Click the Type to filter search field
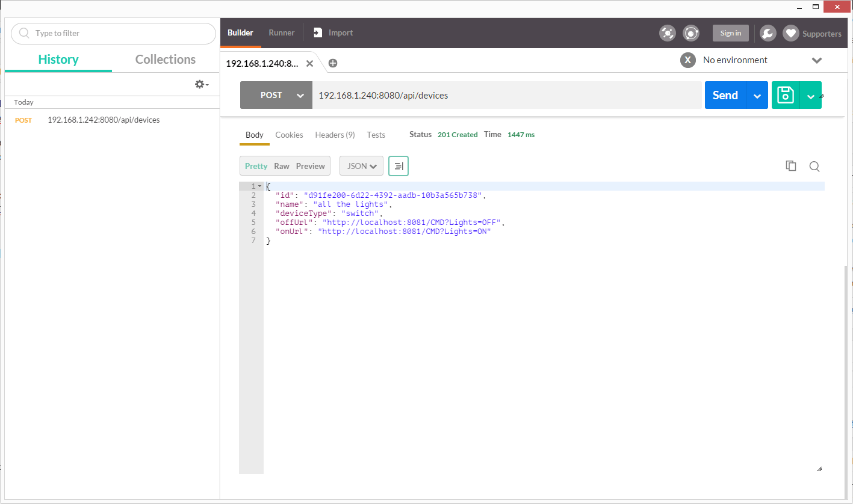The height and width of the screenshot is (504, 853). click(113, 33)
